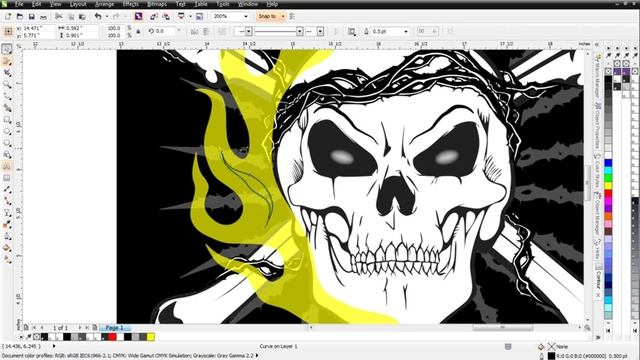Select the Rectangle tool in the toolbox
Viewport: 640px width, 360px height.
click(x=7, y=120)
